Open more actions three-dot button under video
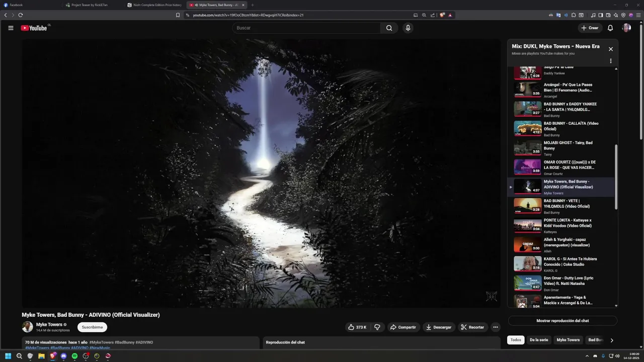The image size is (644, 362). (x=496, y=327)
